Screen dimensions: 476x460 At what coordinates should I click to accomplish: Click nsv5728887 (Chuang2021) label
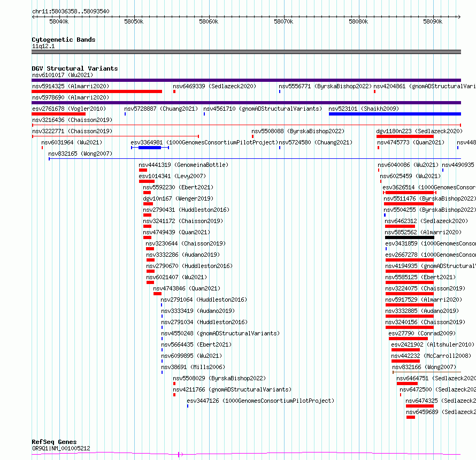coord(161,109)
